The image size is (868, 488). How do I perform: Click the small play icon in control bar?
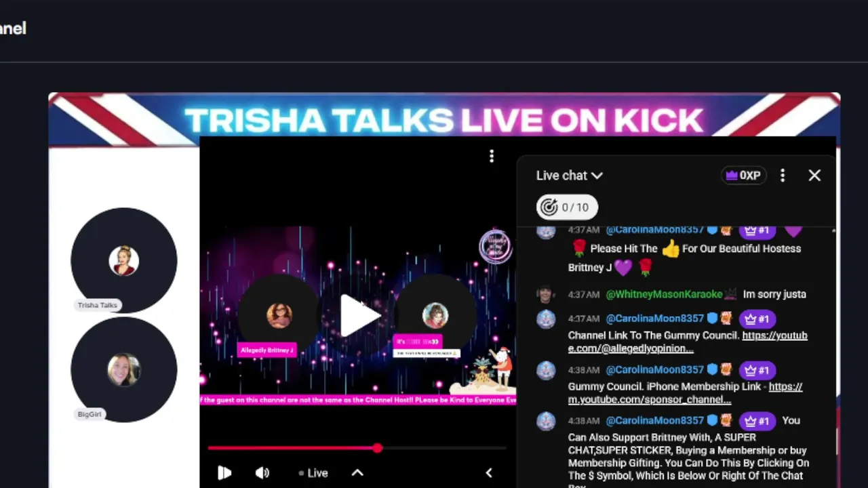point(224,473)
